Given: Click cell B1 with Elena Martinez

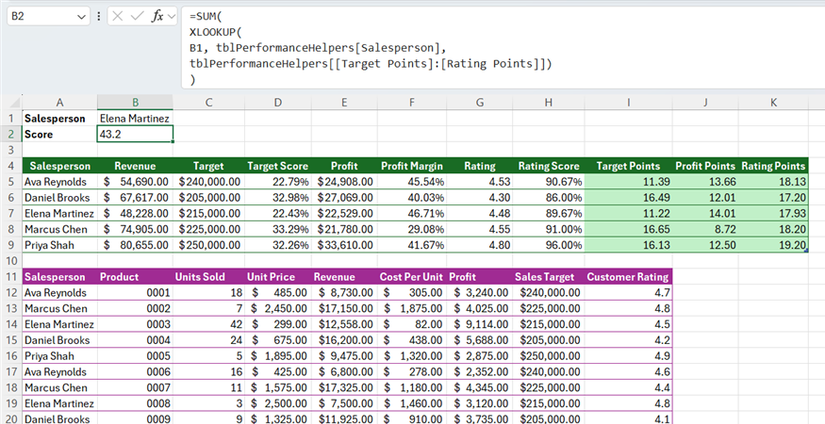Looking at the screenshot, I should [135, 118].
